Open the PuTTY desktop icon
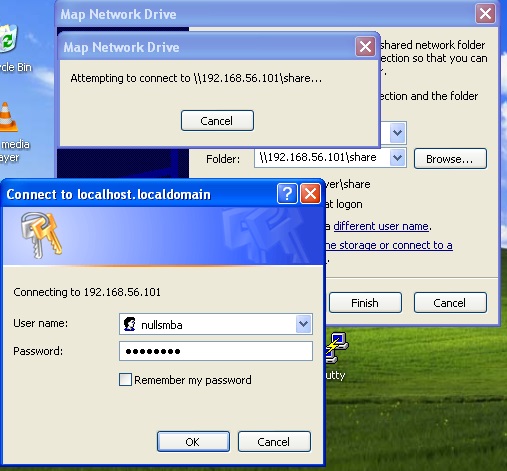Screen dimensions: 507x471 (x=336, y=348)
